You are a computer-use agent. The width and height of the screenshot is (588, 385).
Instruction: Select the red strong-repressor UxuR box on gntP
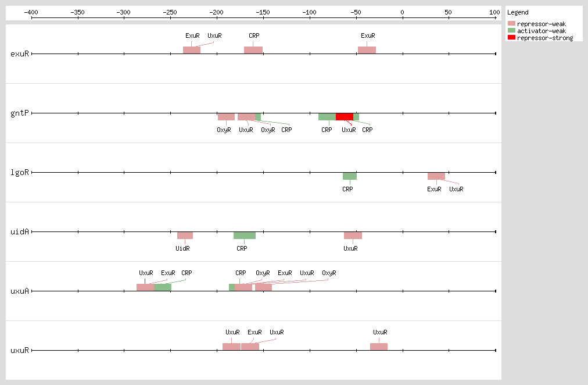345,117
